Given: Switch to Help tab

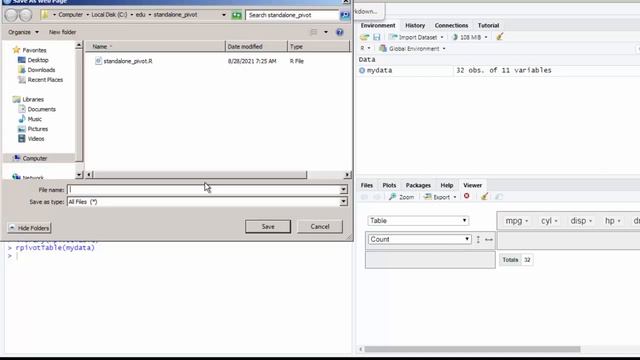Looking at the screenshot, I should [x=447, y=185].
